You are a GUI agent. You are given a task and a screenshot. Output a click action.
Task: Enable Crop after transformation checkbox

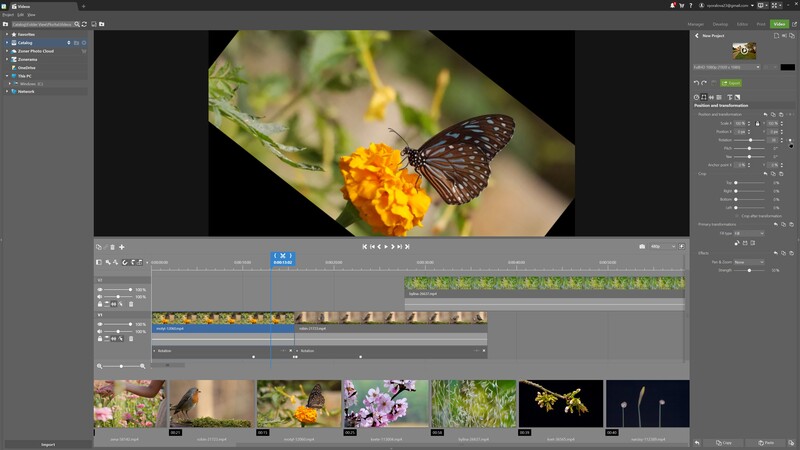click(x=738, y=216)
